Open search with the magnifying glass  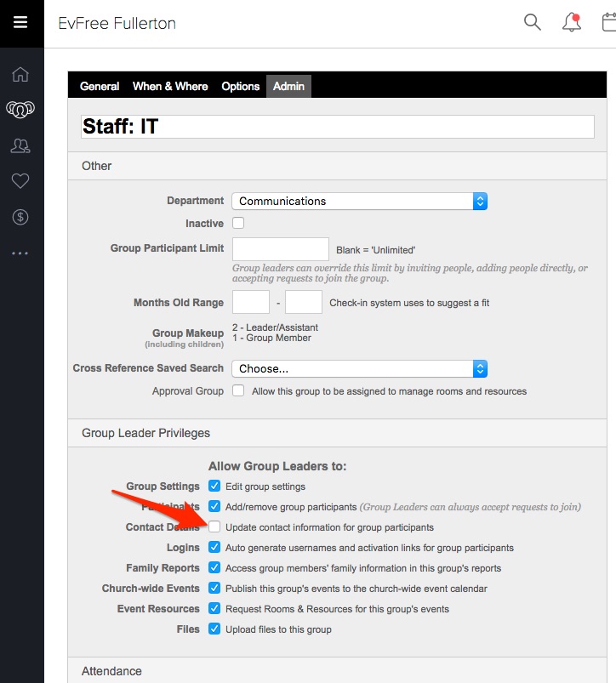[x=533, y=23]
